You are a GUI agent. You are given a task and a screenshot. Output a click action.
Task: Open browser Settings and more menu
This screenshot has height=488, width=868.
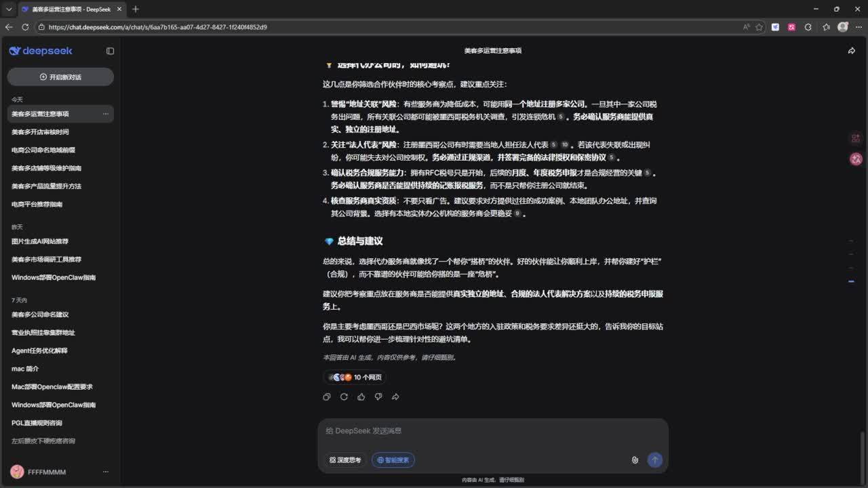(859, 27)
